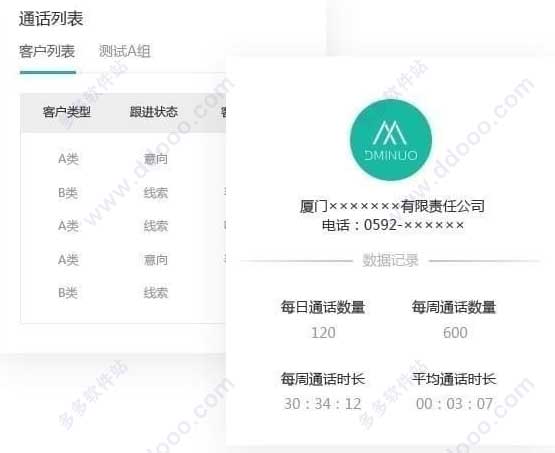555x453 pixels.
Task: Switch to the 客户列表 tab
Action: [x=47, y=51]
